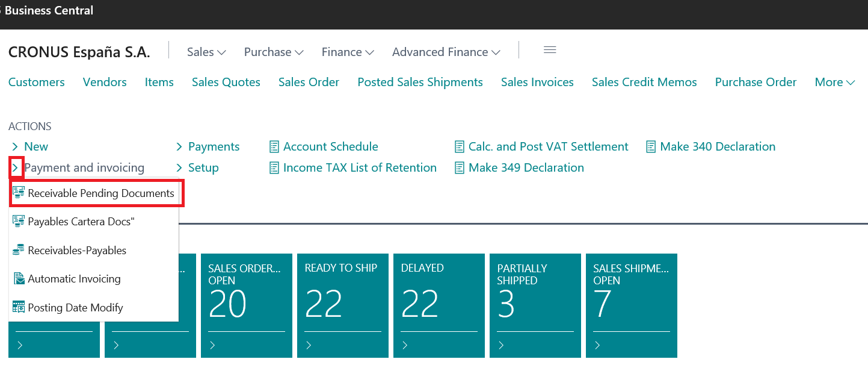Click the report icon beside Account Schedule

point(274,146)
